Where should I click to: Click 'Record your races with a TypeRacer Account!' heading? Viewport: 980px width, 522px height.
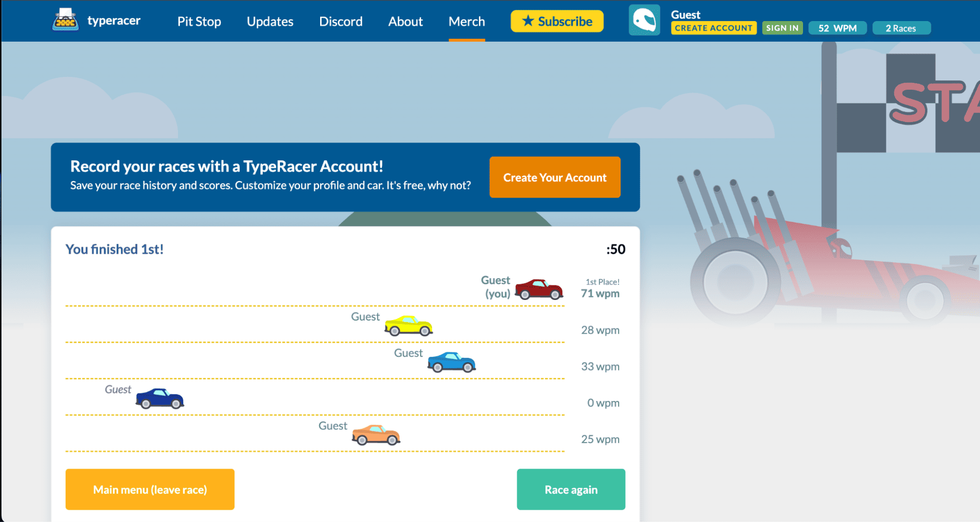(x=226, y=166)
